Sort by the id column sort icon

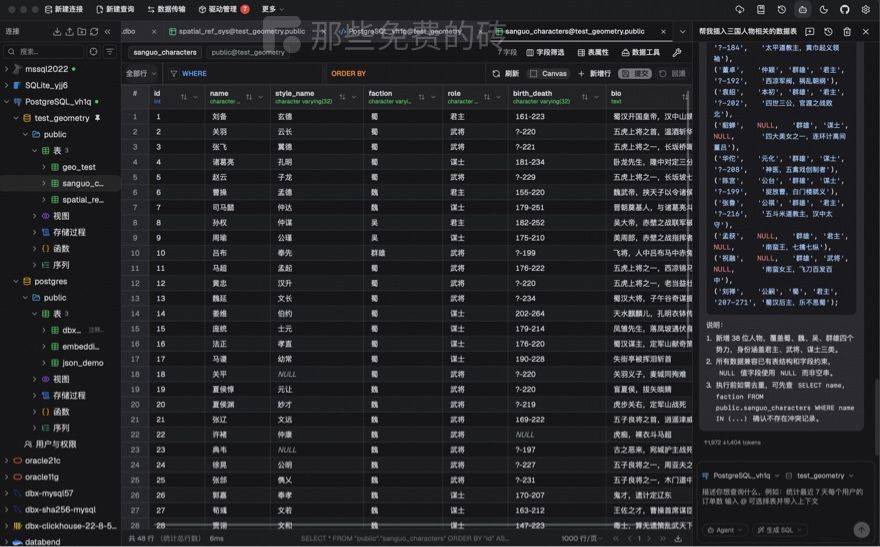184,97
